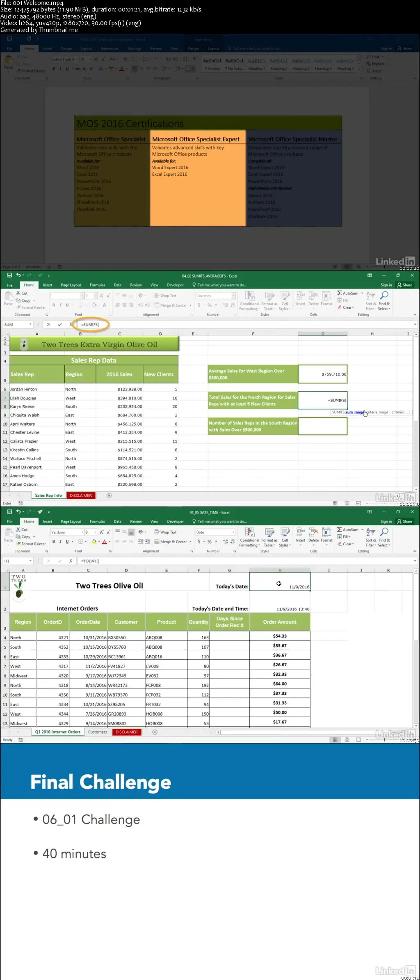This screenshot has width=420, height=980.
Task: Open Currency number format dropdown in SUMIFS window
Action: coord(233,296)
